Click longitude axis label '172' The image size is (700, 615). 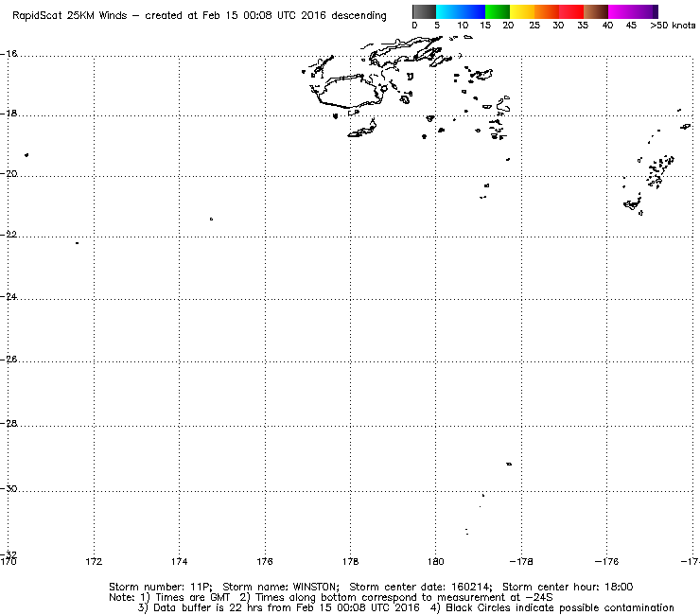(x=94, y=561)
